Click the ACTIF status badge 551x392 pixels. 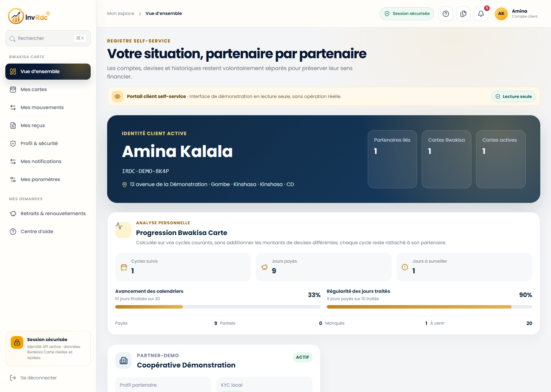[x=303, y=357]
